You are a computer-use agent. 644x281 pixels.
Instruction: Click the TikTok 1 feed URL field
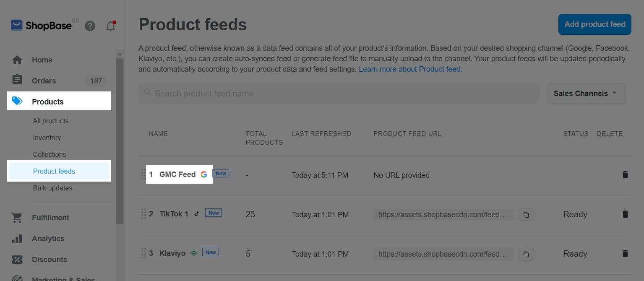point(443,215)
